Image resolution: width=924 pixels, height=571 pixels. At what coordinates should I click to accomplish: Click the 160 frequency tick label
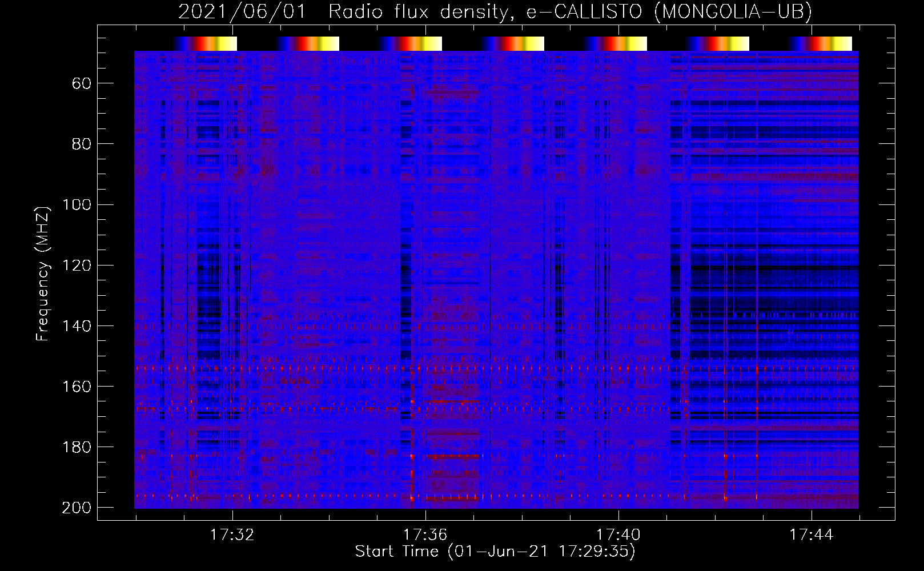[77, 387]
